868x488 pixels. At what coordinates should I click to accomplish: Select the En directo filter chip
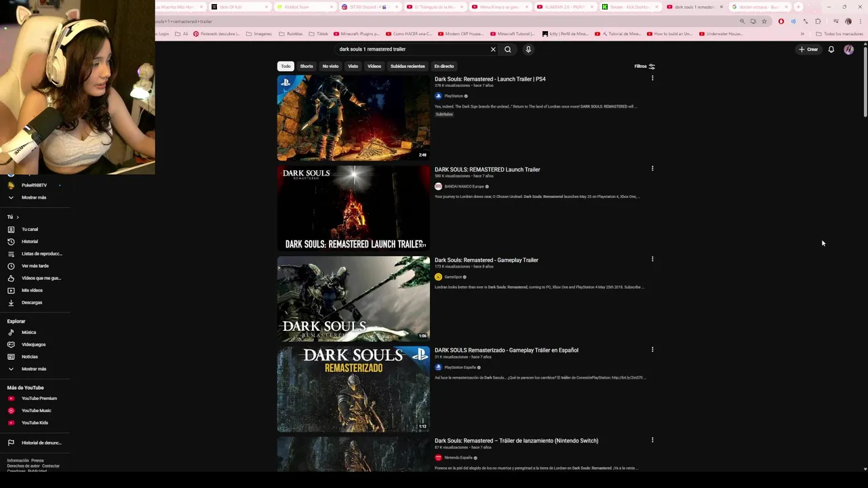click(x=444, y=66)
